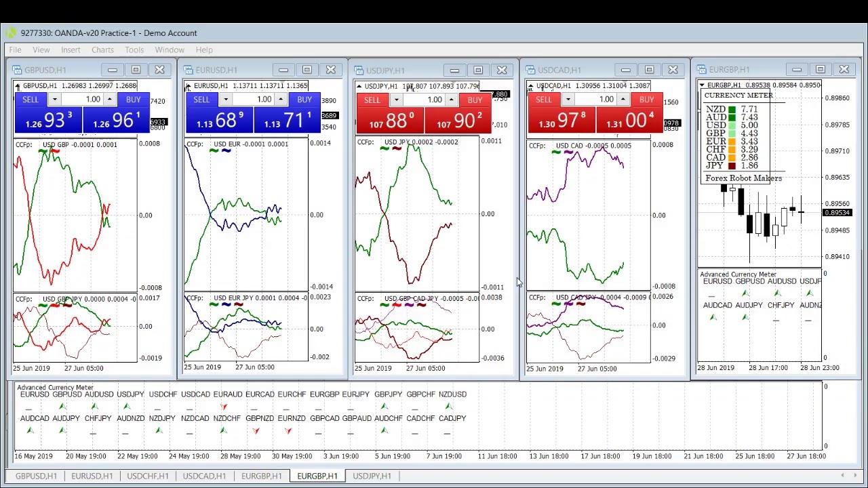This screenshot has width=868, height=488.
Task: Click the USDJPY,H1 chart window icon
Action: point(358,70)
